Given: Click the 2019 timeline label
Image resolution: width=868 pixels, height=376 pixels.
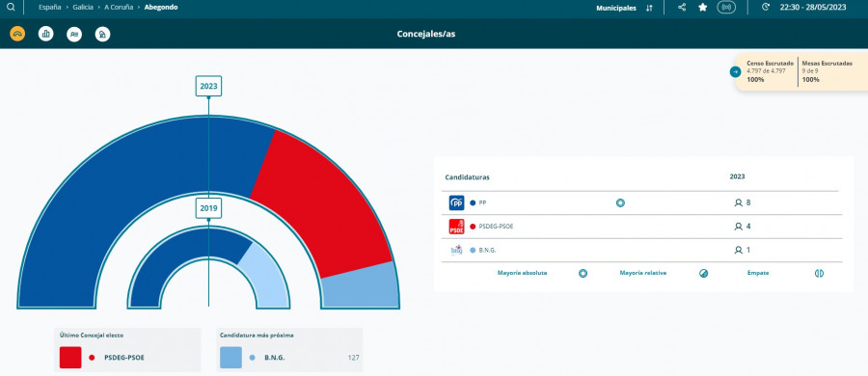Looking at the screenshot, I should click(208, 208).
